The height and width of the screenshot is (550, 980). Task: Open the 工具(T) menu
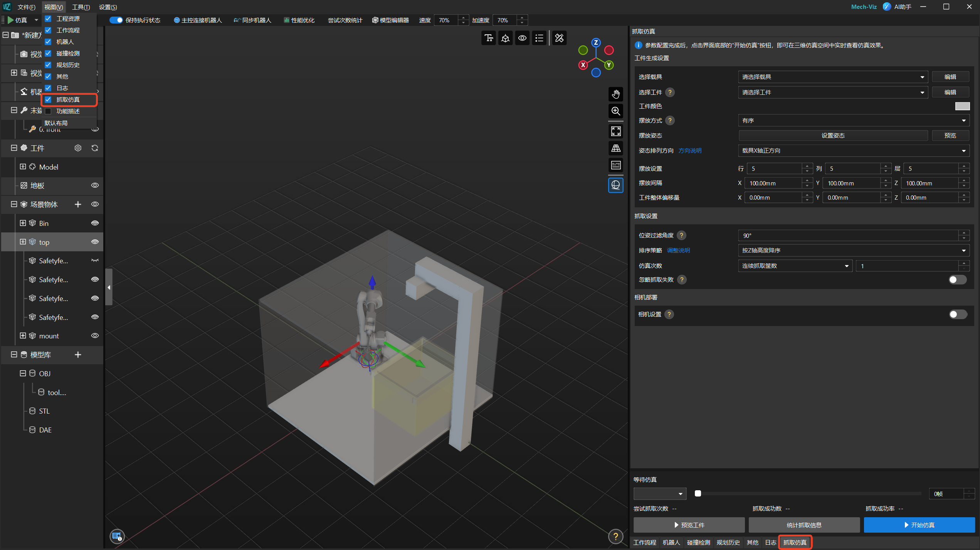click(x=81, y=7)
